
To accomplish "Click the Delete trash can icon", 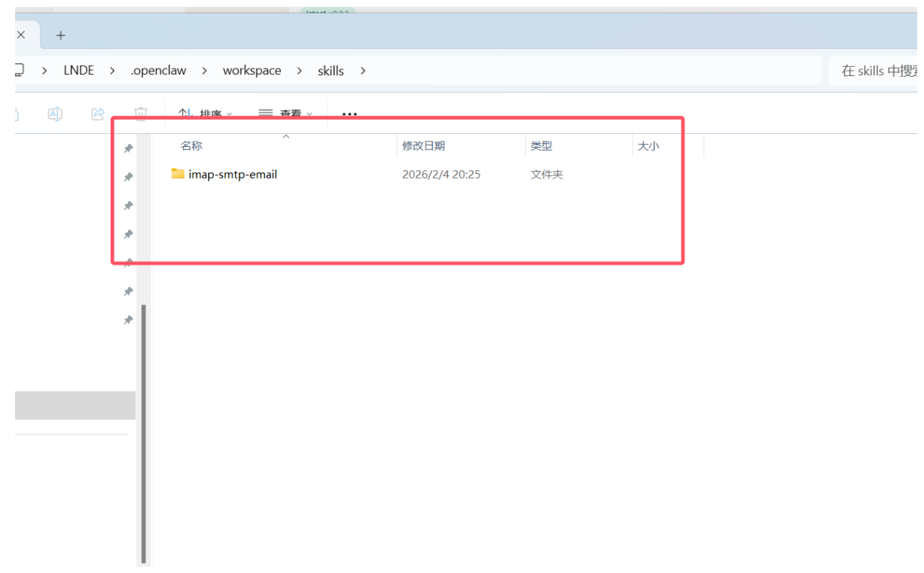I will tap(141, 114).
